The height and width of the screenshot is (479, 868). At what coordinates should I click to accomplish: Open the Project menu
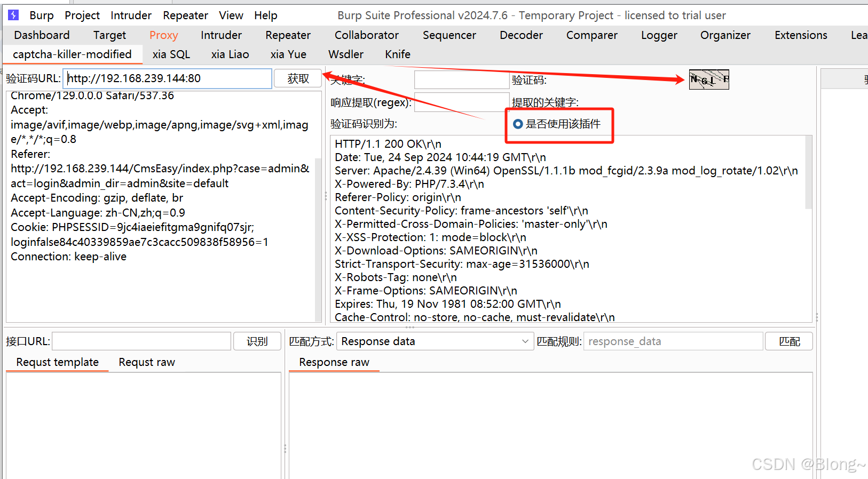(82, 15)
